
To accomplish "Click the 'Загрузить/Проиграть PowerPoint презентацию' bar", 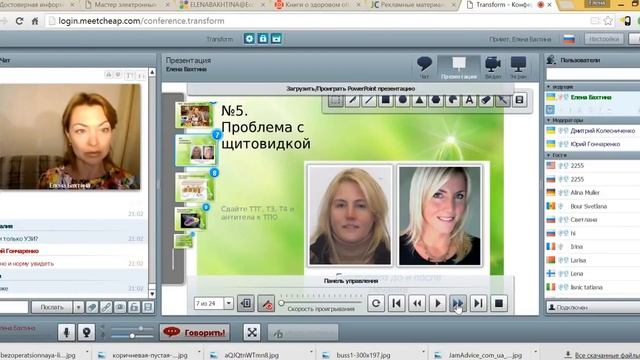I will pos(350,89).
